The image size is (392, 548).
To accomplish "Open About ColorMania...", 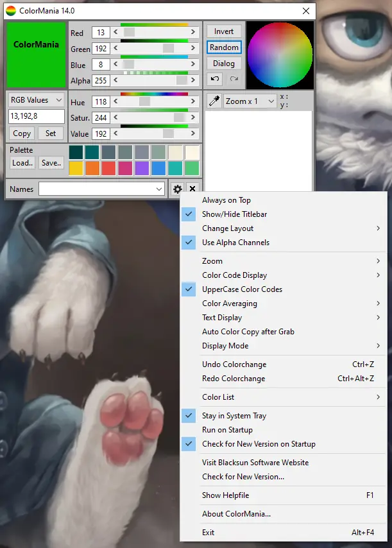I will click(284, 514).
